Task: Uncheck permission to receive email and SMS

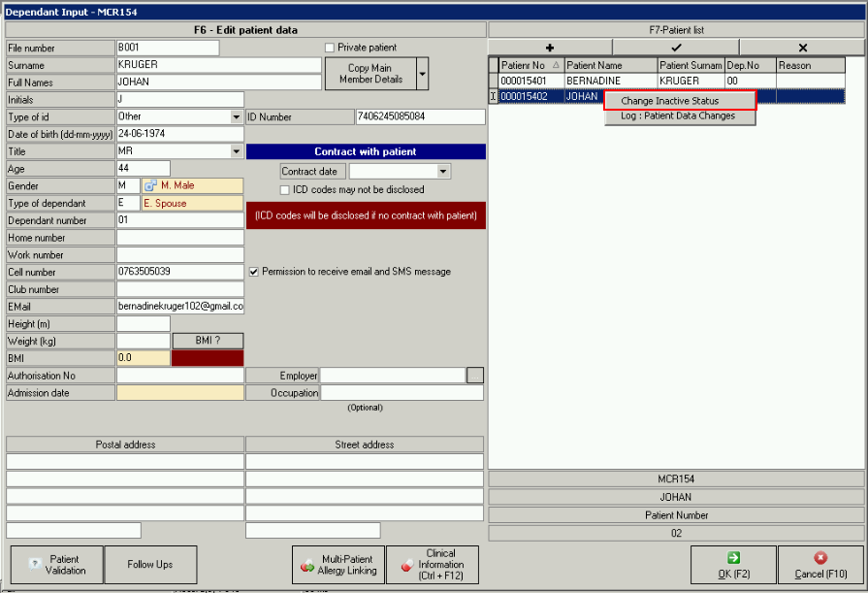Action: (253, 272)
